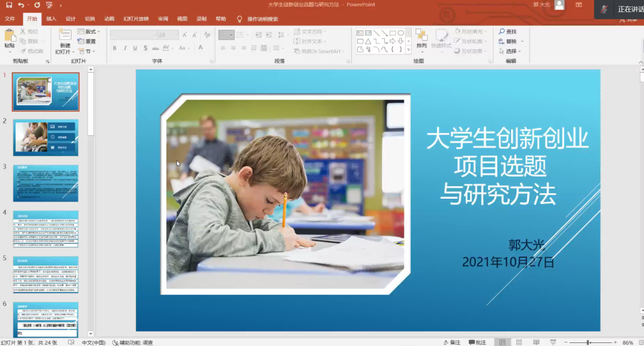Viewport: 644px width, 346px height.
Task: Customize Quick Access Toolbar dropdown
Action: click(x=61, y=5)
